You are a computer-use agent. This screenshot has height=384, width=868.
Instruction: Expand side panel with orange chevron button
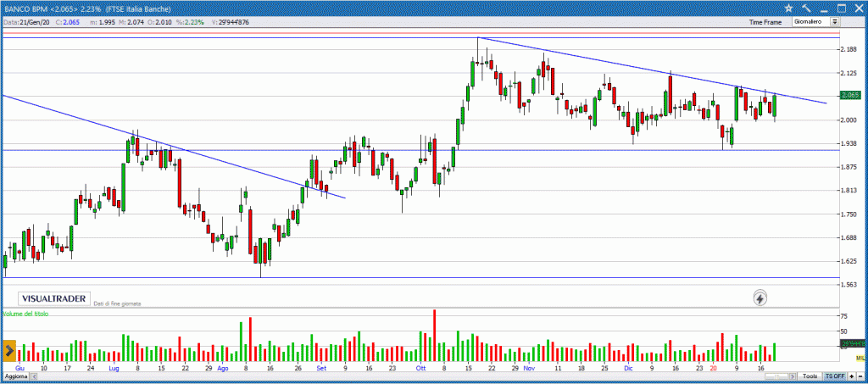point(9,350)
